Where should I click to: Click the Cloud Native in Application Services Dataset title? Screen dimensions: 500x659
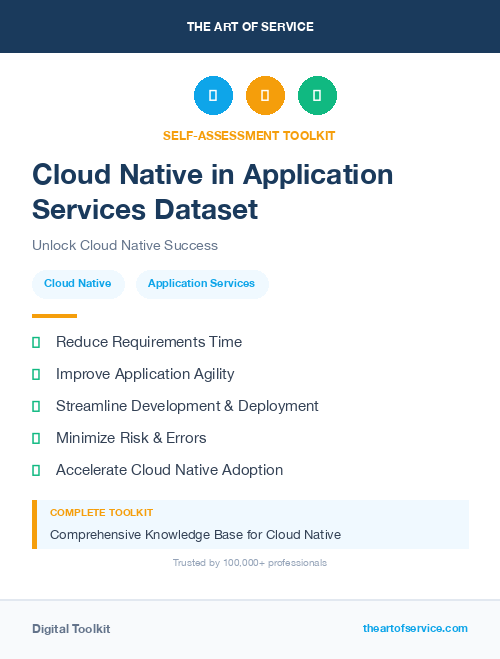[x=213, y=191]
